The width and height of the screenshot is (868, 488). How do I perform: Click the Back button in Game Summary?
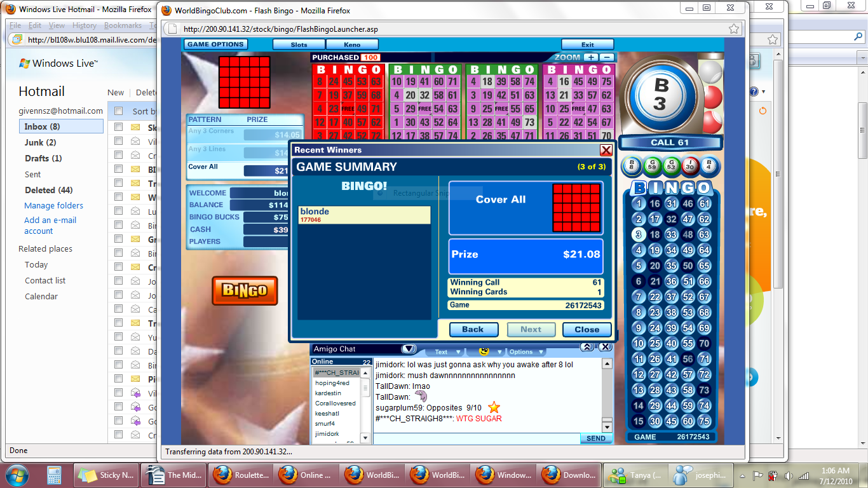[x=473, y=329]
